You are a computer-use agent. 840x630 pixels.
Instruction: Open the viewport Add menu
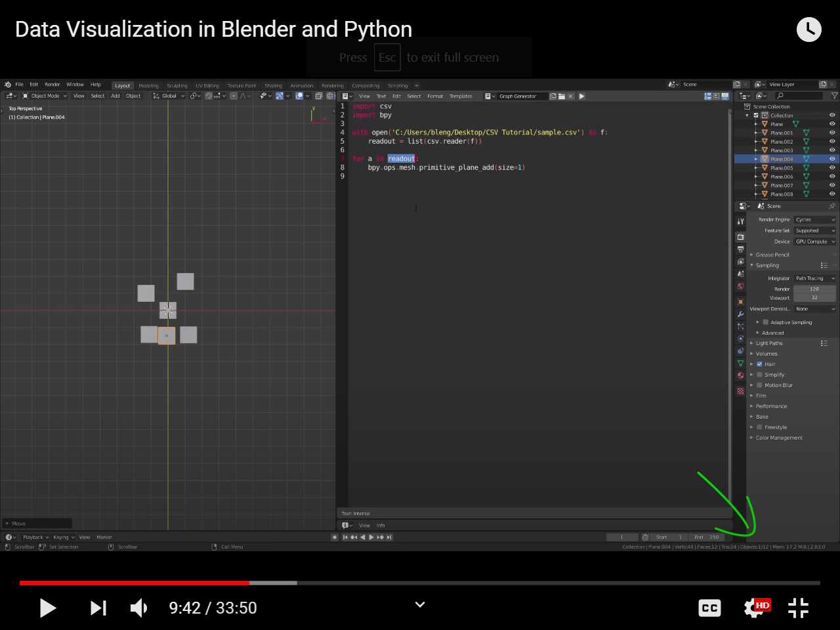point(115,96)
